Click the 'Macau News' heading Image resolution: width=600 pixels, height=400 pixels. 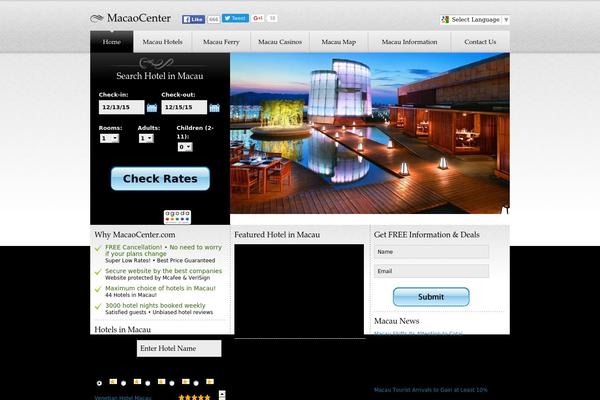pyautogui.click(x=396, y=321)
